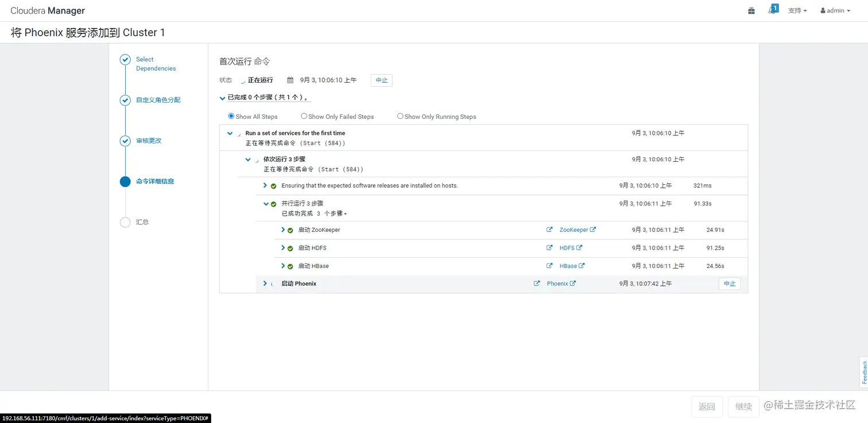Click the Cloudera Manager logo
868x423 pixels.
[48, 11]
